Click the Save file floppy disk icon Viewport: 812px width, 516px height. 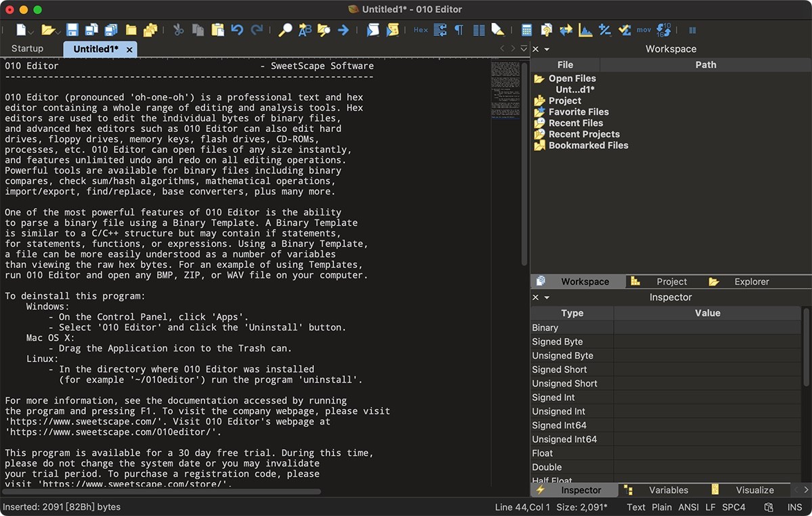click(x=72, y=30)
